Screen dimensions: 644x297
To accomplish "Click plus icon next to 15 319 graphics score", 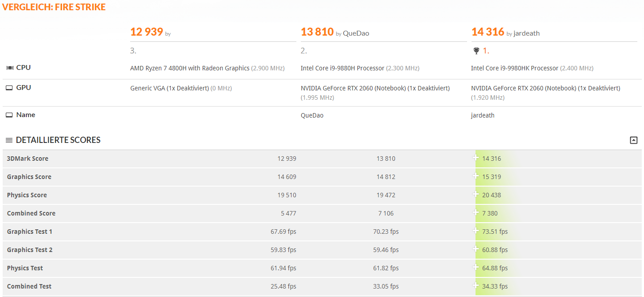I will point(476,176).
